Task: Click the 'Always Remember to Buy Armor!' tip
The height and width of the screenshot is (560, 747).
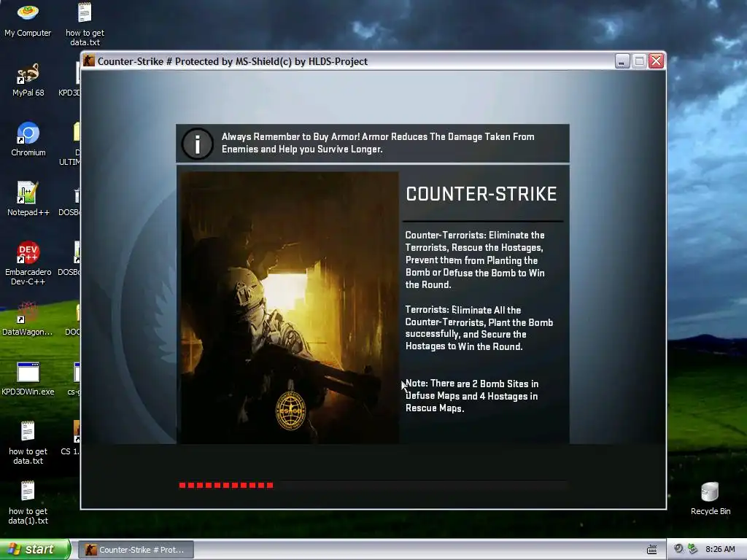Action: coord(378,143)
